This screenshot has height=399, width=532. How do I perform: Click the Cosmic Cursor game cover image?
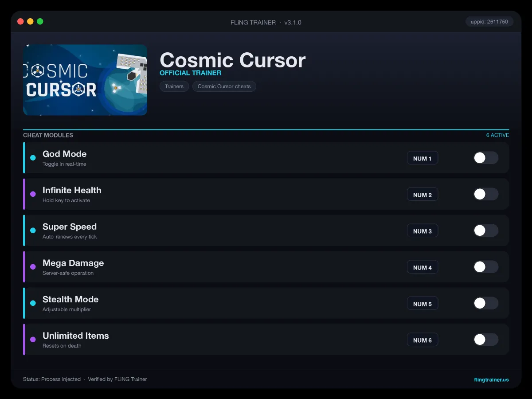point(85,80)
